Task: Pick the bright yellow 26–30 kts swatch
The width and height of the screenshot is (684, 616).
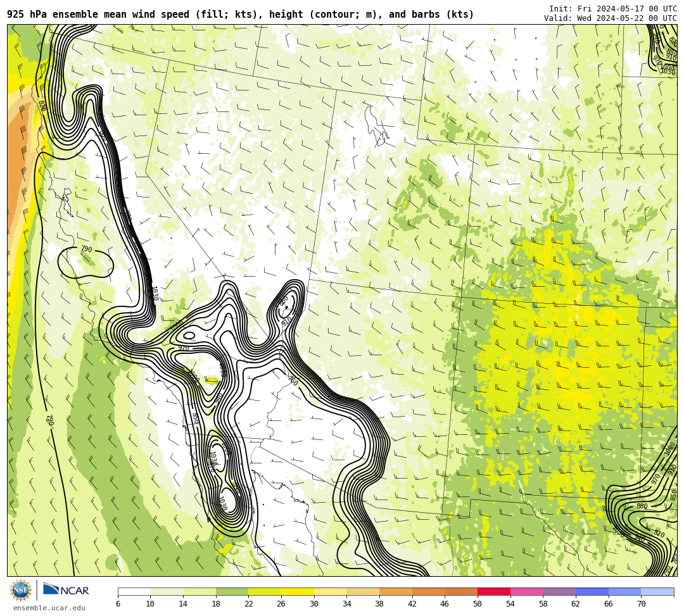Action: (x=298, y=591)
